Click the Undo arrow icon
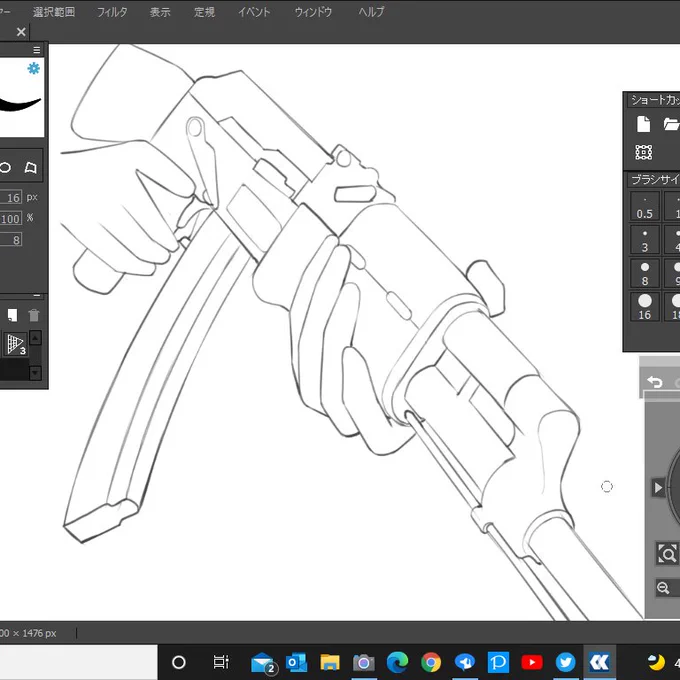This screenshot has width=680, height=680. pyautogui.click(x=655, y=382)
